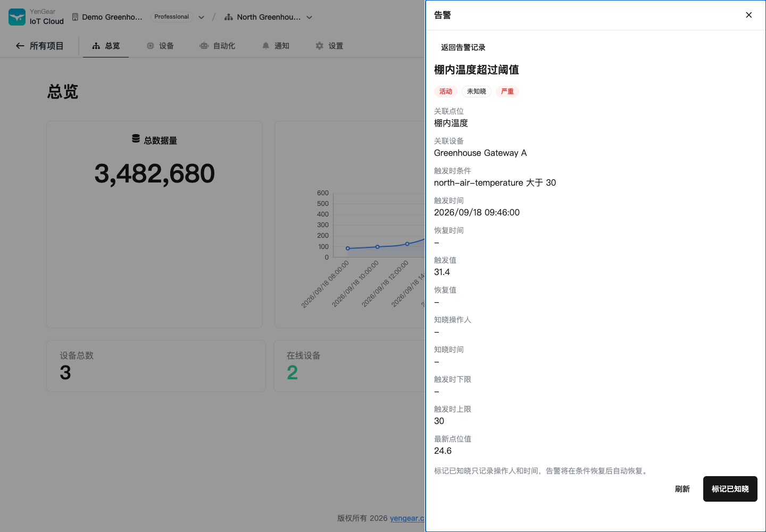Go back via the 所有项目 arrow
The image size is (766, 532).
(x=39, y=46)
